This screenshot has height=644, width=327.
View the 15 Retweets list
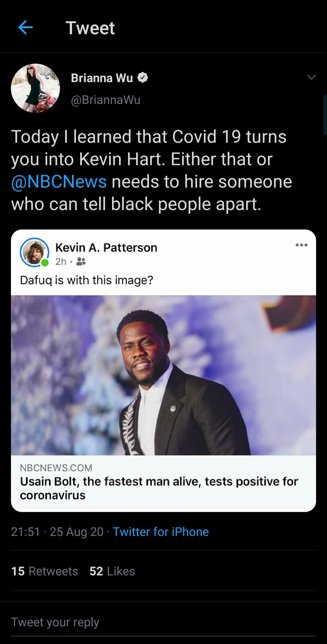pyautogui.click(x=45, y=571)
